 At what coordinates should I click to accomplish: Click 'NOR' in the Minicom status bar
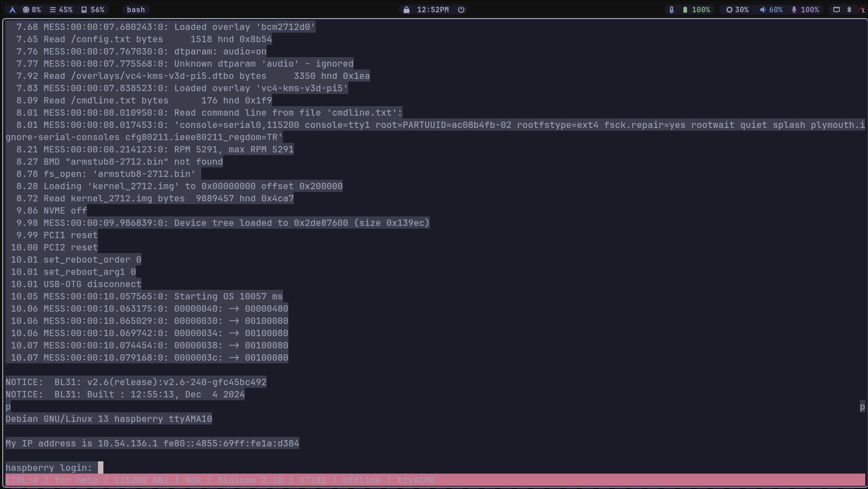193,480
